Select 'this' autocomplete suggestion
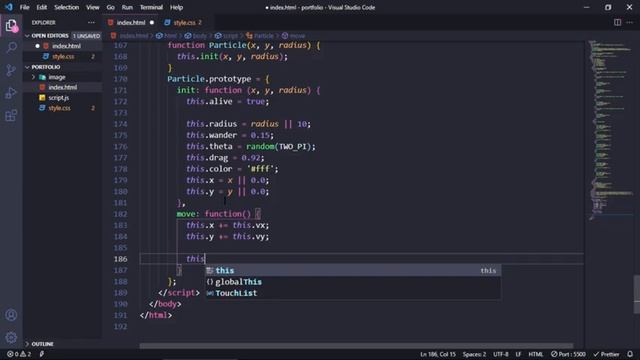This screenshot has height=360, width=640. click(x=353, y=270)
